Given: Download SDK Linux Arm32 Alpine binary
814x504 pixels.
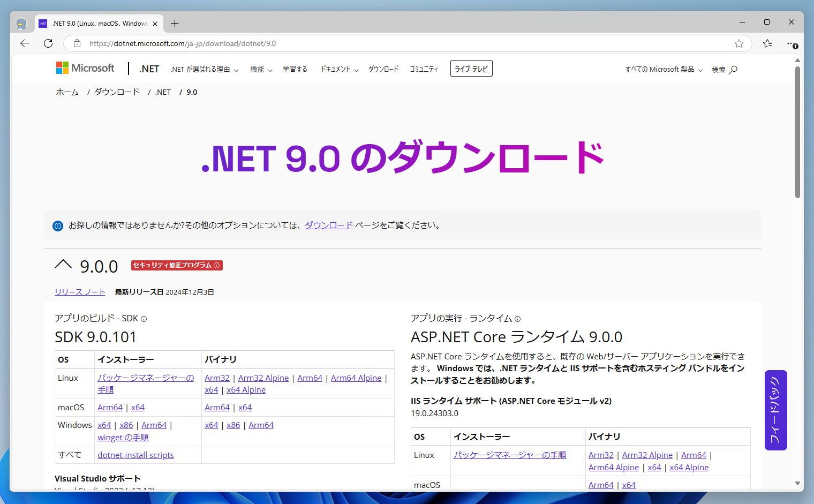Looking at the screenshot, I should click(x=263, y=378).
